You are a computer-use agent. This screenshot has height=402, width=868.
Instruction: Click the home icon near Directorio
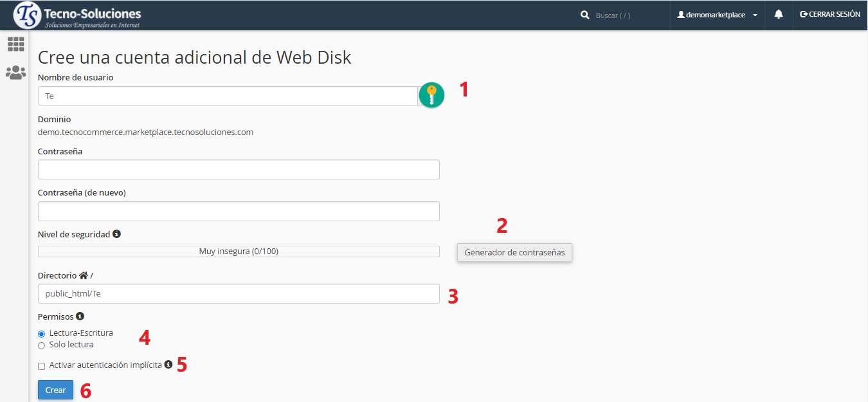pyautogui.click(x=83, y=275)
